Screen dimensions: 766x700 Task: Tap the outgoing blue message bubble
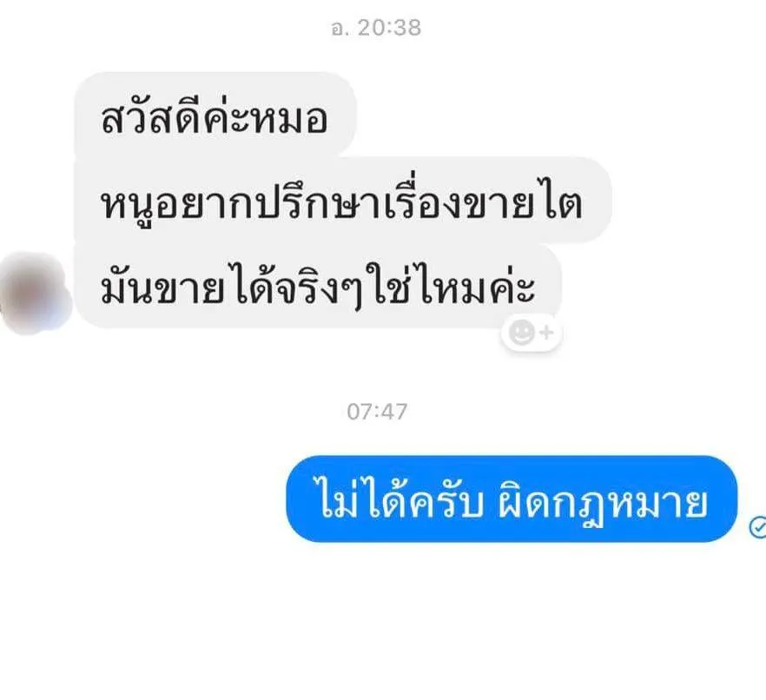tap(512, 499)
